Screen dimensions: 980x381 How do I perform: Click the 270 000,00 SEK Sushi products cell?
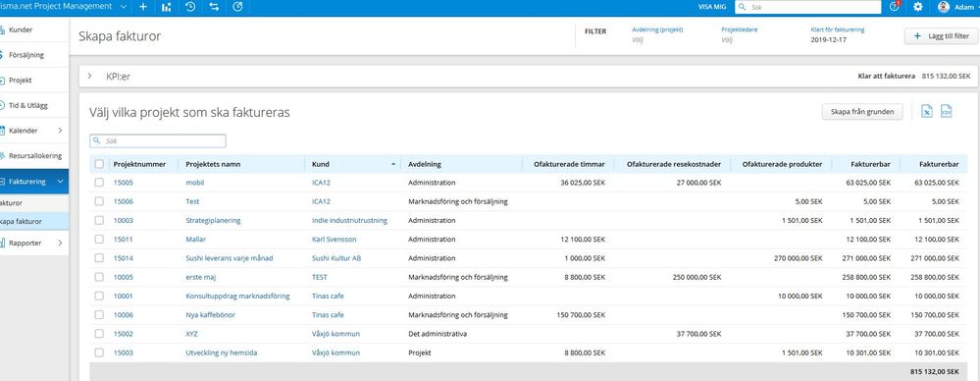point(799,257)
